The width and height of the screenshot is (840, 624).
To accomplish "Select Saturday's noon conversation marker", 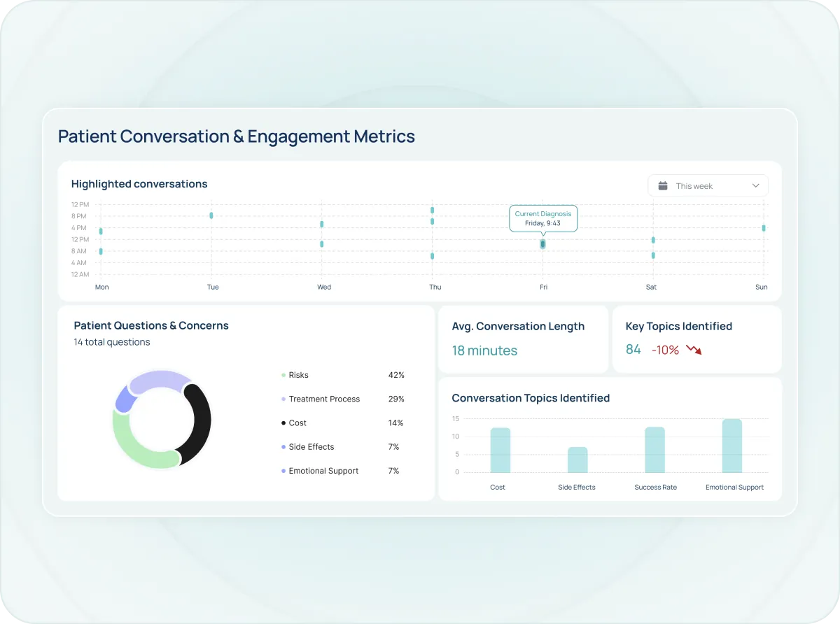I will coord(653,240).
